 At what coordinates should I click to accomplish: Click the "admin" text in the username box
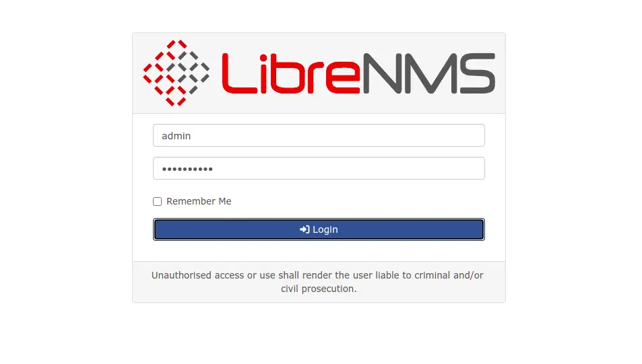click(176, 136)
